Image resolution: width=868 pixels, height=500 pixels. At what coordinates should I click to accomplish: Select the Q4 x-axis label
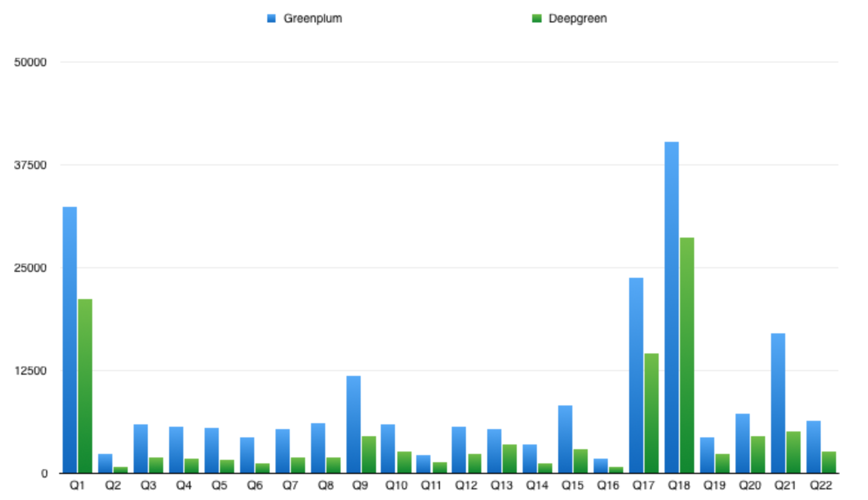[x=184, y=485]
